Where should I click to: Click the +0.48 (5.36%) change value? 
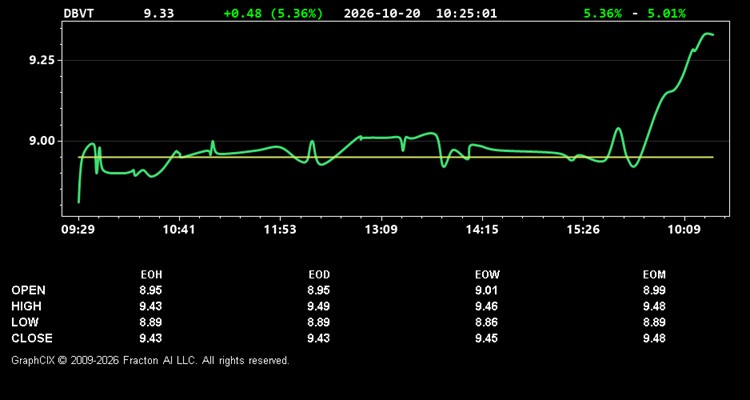pyautogui.click(x=273, y=13)
